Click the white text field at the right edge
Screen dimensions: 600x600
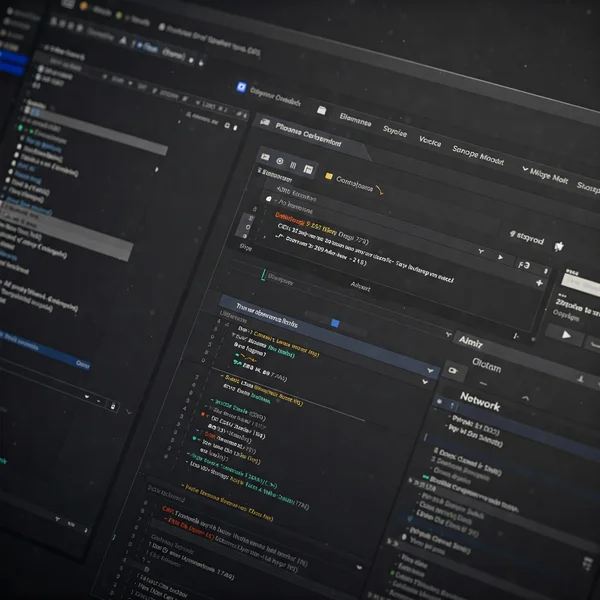582,285
